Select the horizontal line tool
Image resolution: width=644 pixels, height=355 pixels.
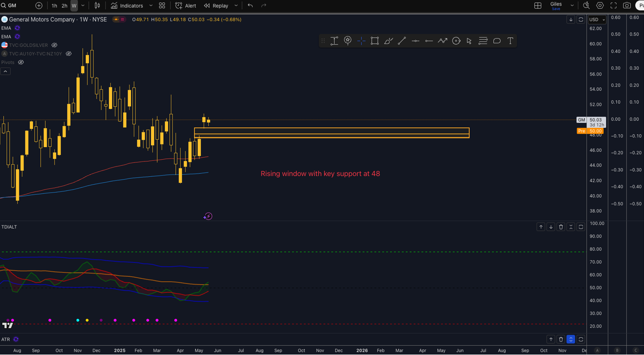pyautogui.click(x=416, y=41)
